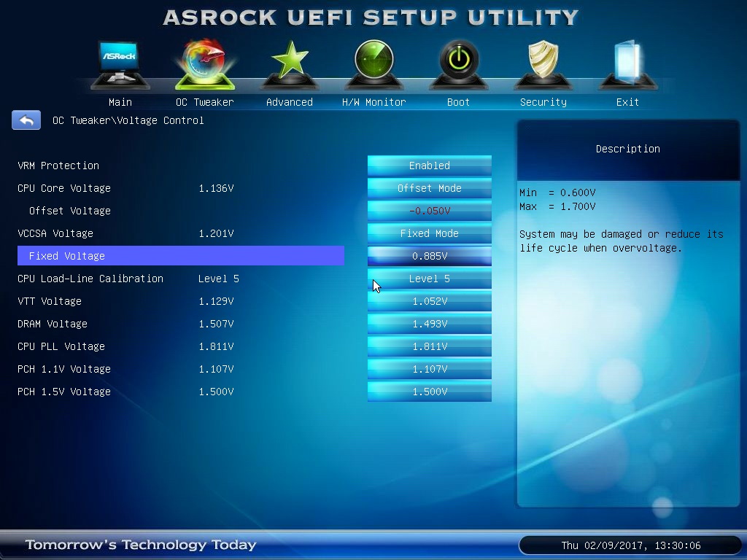Screen dimensions: 747x560
Task: Open the Security shield icon
Action: pyautogui.click(x=543, y=65)
